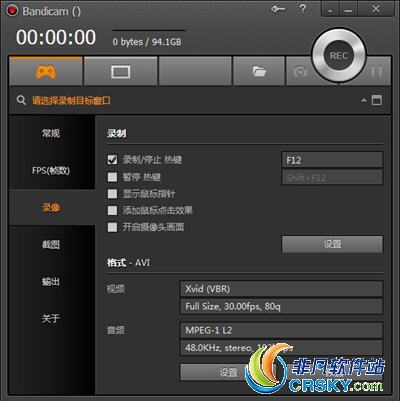The image size is (400, 401).
Task: Open the 输出 sidebar tab
Action: coord(51,282)
